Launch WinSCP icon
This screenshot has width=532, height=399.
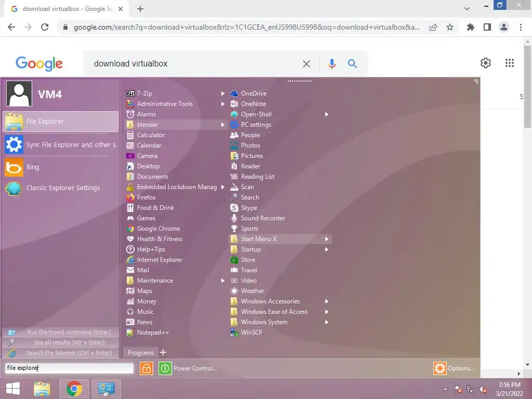click(x=234, y=332)
